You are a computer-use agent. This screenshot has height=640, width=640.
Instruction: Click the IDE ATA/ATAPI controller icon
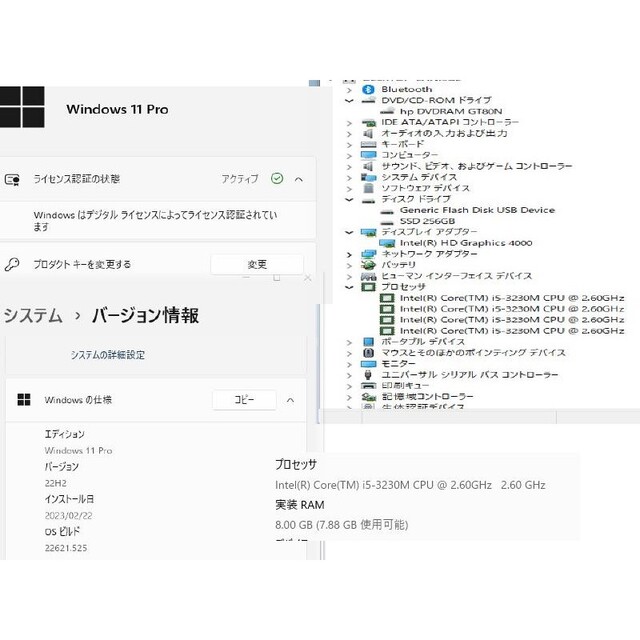click(368, 122)
